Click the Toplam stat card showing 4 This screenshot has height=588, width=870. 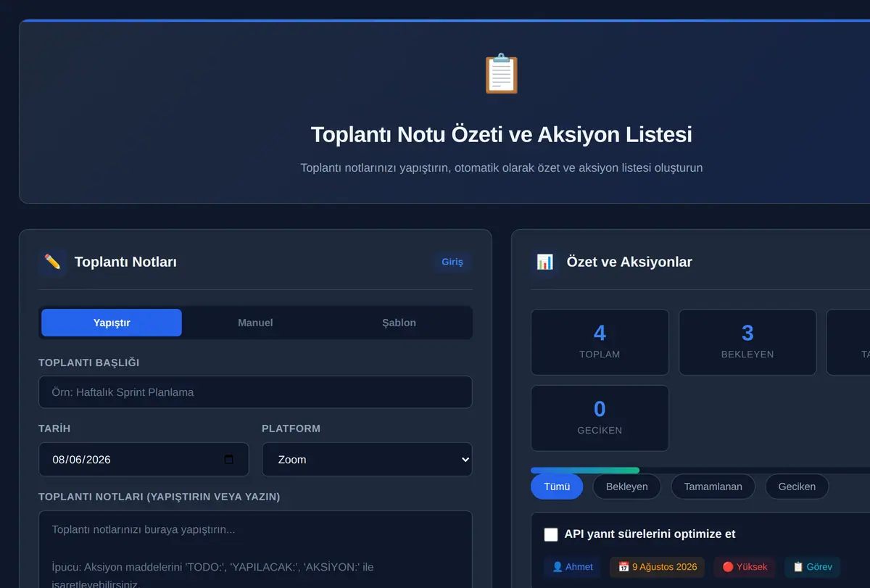600,342
